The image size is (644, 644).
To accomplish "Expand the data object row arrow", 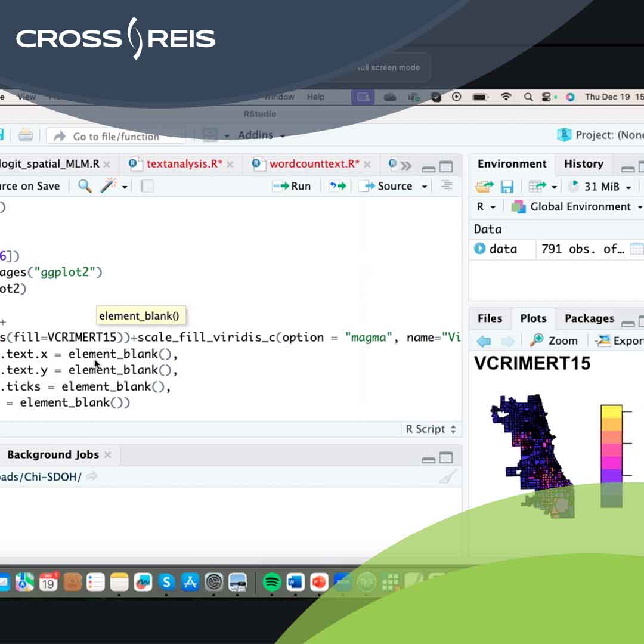I will (479, 249).
